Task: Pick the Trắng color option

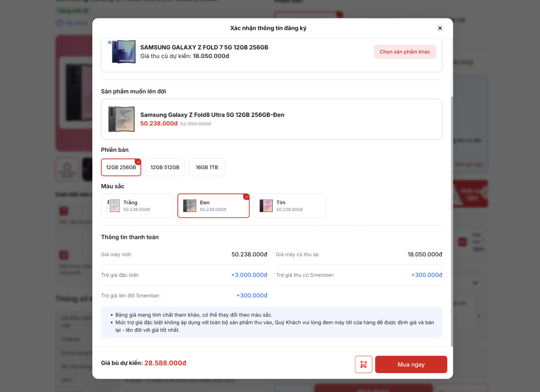Action: pyautogui.click(x=137, y=206)
